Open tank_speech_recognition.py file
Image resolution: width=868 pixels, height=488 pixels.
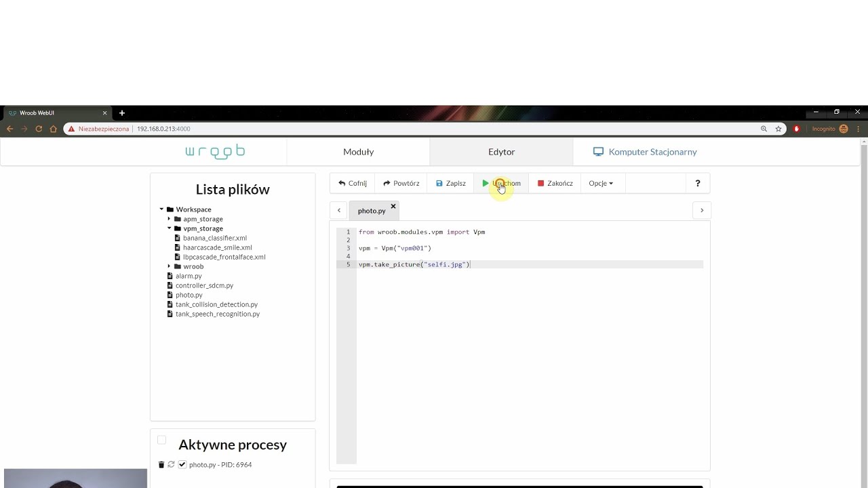pos(217,314)
